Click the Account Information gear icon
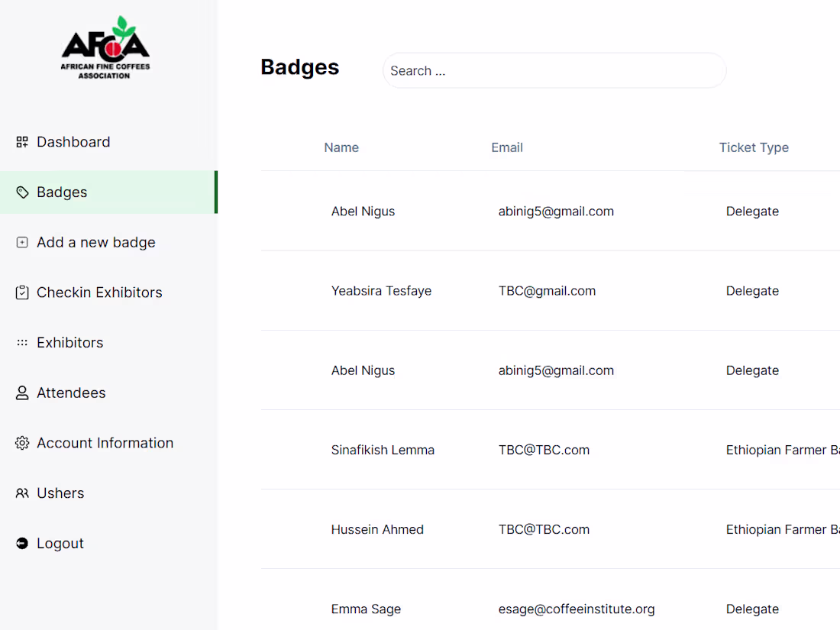 tap(21, 442)
